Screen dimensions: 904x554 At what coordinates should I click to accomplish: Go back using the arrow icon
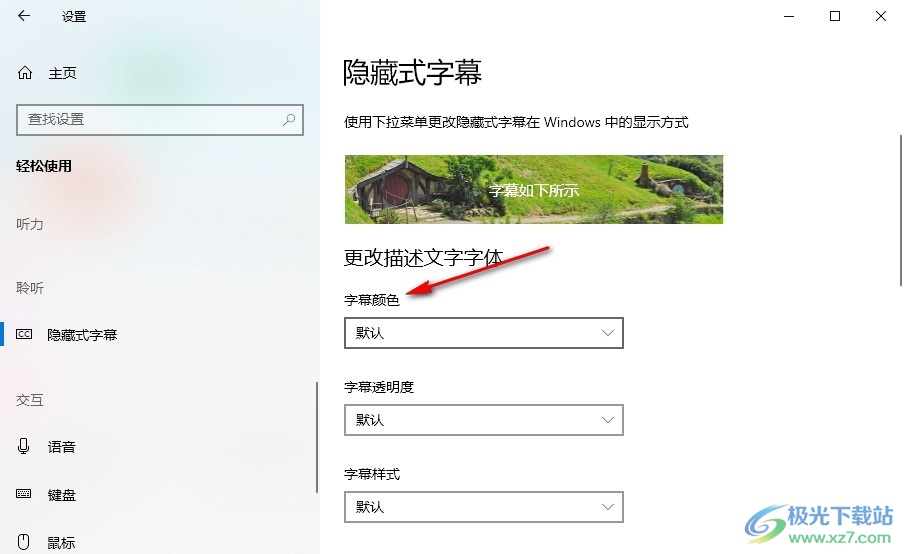(24, 16)
